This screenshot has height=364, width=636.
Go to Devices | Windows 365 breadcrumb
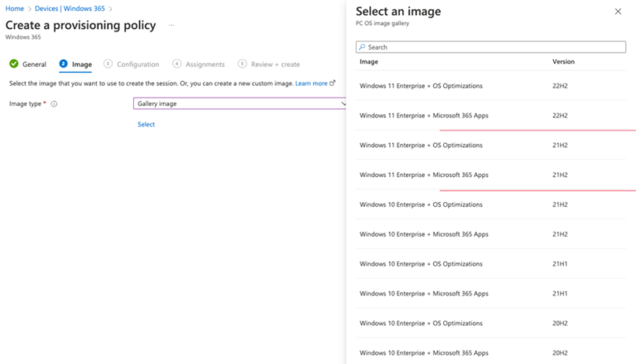click(x=70, y=9)
